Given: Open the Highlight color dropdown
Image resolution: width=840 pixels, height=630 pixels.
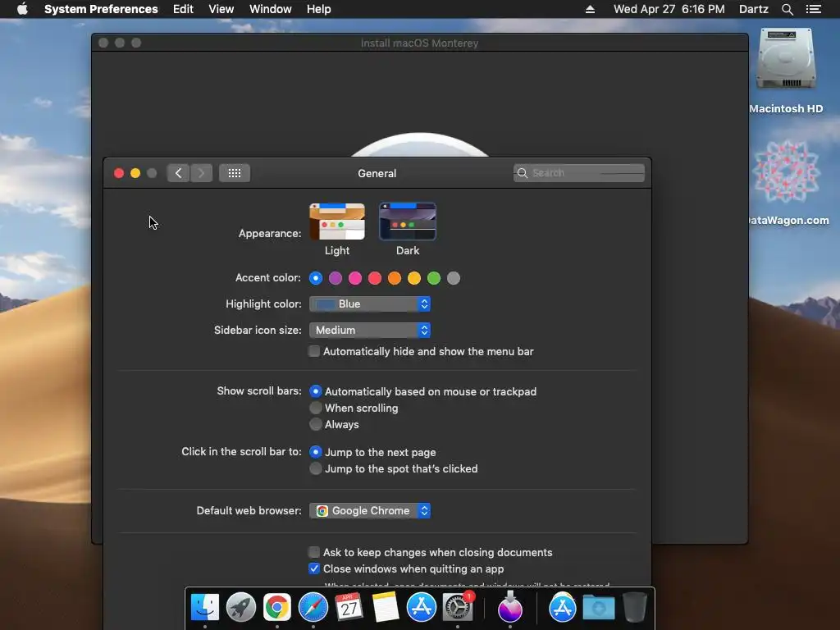Looking at the screenshot, I should point(370,304).
